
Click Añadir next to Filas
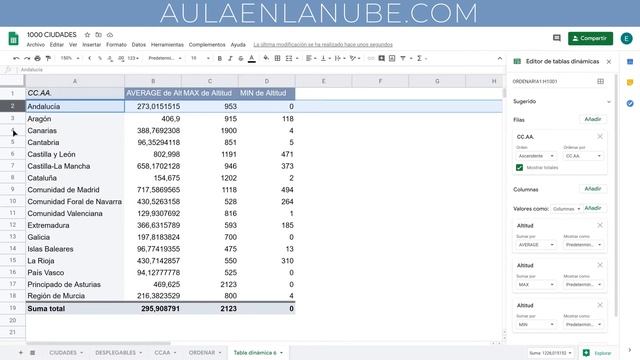point(593,119)
